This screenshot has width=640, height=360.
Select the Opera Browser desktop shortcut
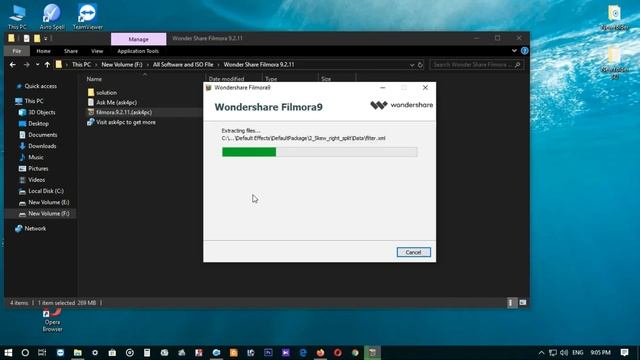53,321
